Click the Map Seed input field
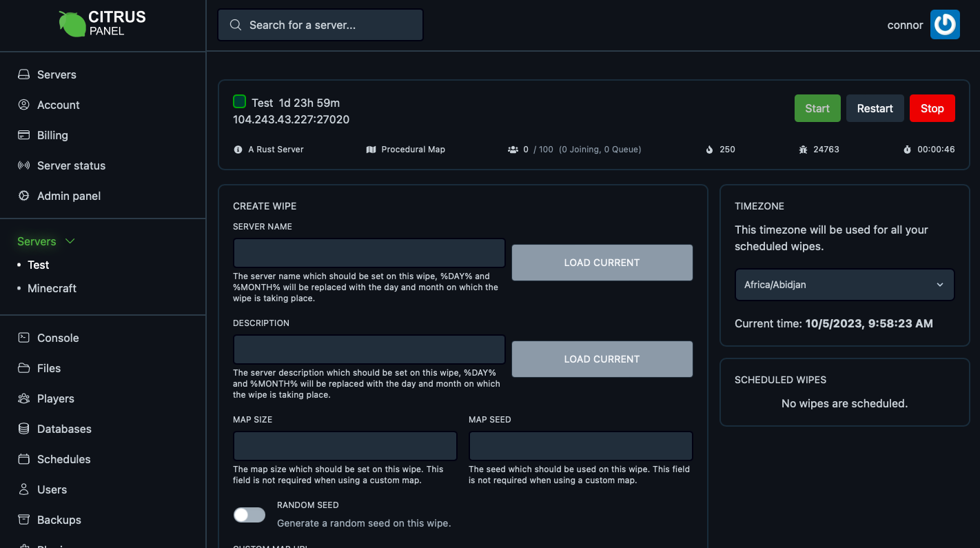Image resolution: width=980 pixels, height=548 pixels. pos(580,446)
